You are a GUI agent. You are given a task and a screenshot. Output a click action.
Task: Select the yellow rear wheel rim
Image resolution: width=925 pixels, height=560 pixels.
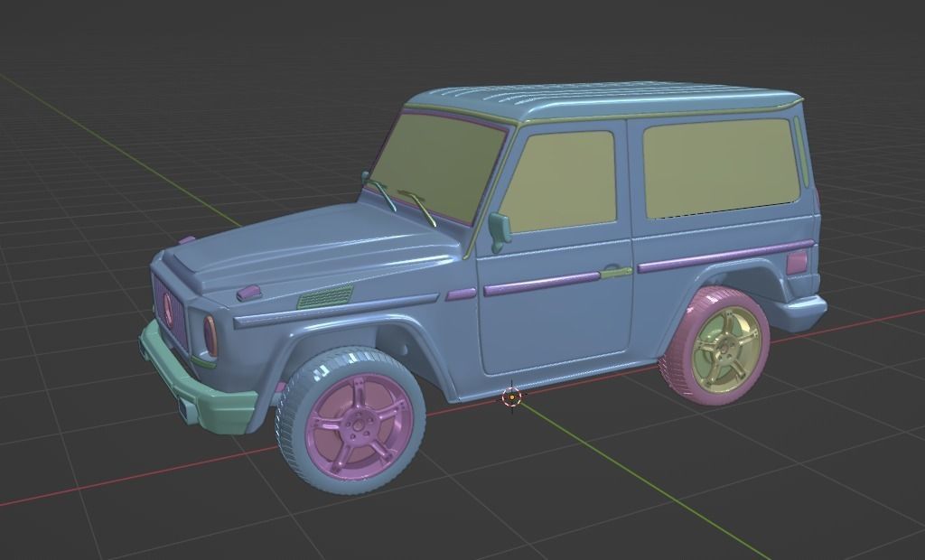coord(725,348)
